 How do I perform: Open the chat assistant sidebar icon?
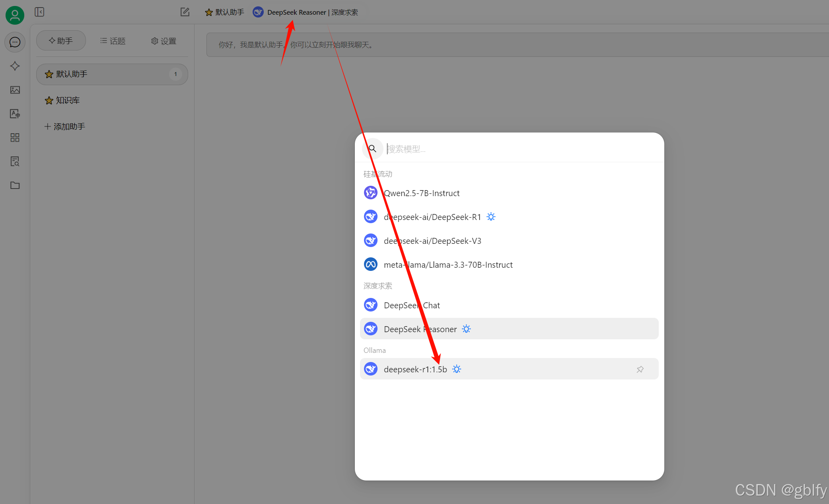15,42
